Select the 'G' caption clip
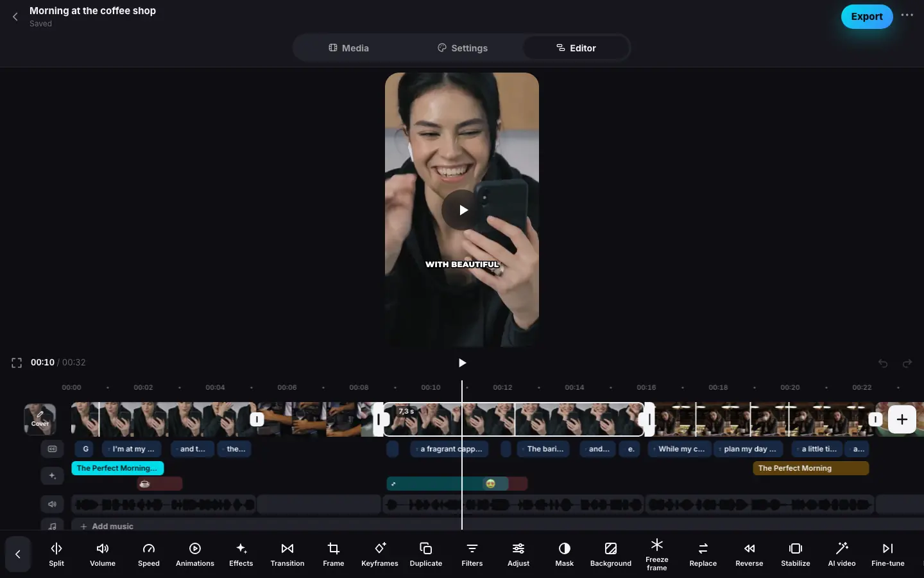The width and height of the screenshot is (924, 578). click(x=85, y=449)
